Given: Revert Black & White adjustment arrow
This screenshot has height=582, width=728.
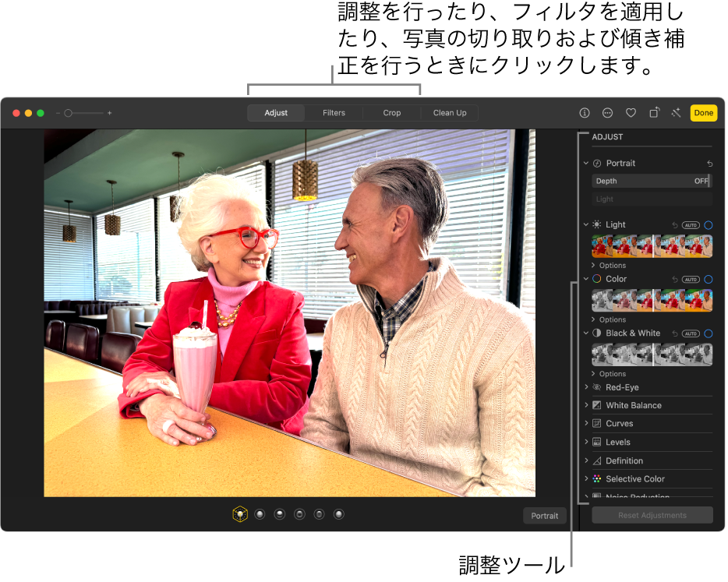Looking at the screenshot, I should [677, 334].
